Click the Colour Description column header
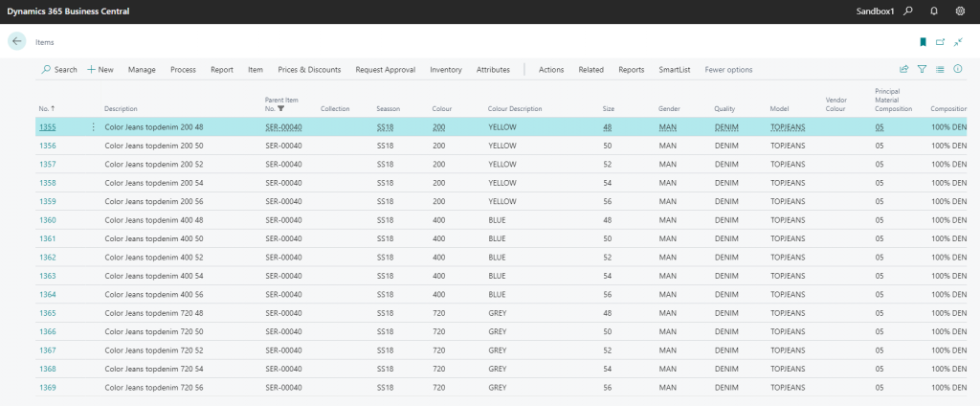980x406 pixels. point(515,109)
